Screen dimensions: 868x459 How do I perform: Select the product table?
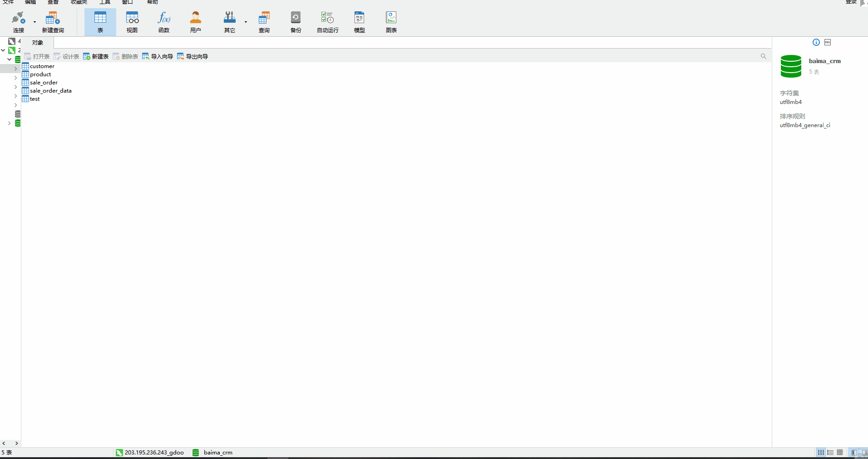pos(36,74)
